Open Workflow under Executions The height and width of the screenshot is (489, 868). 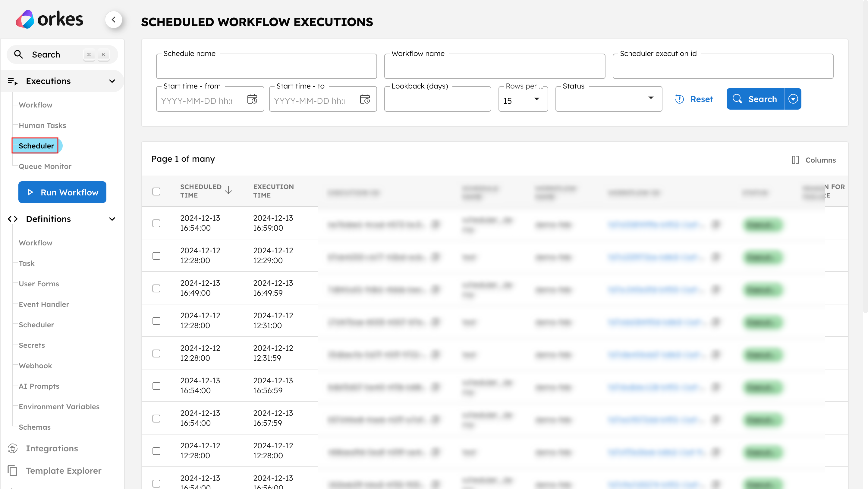click(x=35, y=105)
